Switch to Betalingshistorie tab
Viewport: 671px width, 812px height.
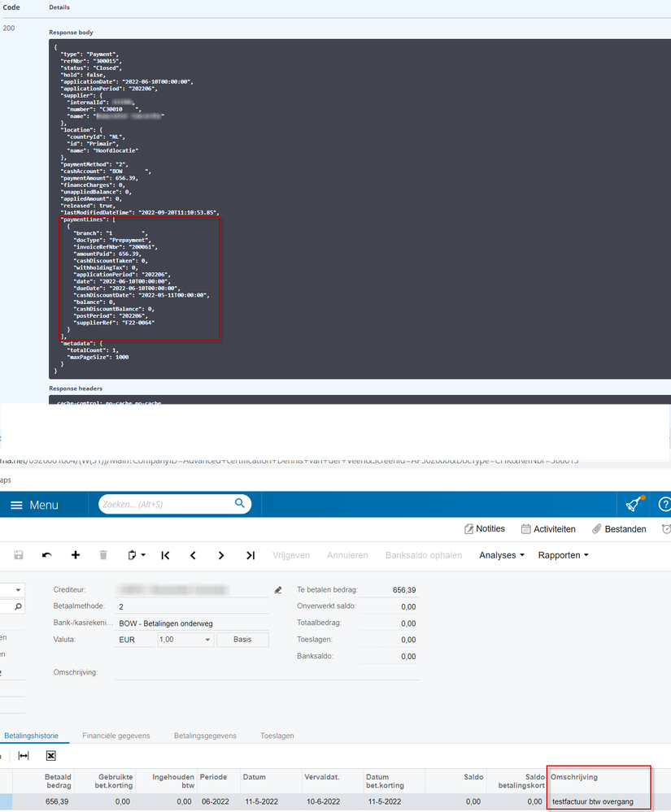[31, 736]
